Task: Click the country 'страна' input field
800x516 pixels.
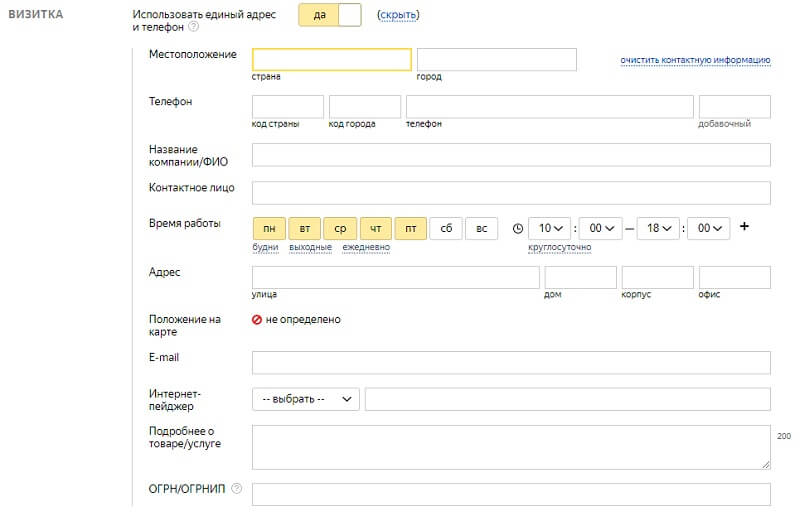Action: (x=331, y=59)
